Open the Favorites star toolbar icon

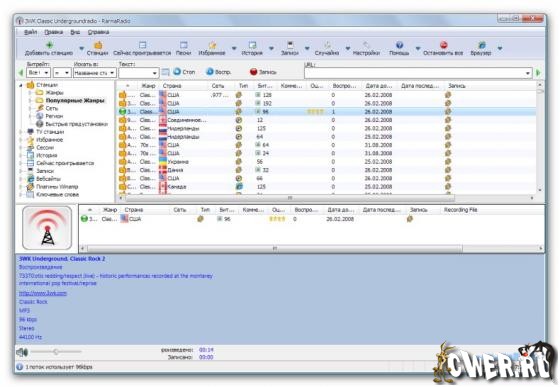point(212,45)
